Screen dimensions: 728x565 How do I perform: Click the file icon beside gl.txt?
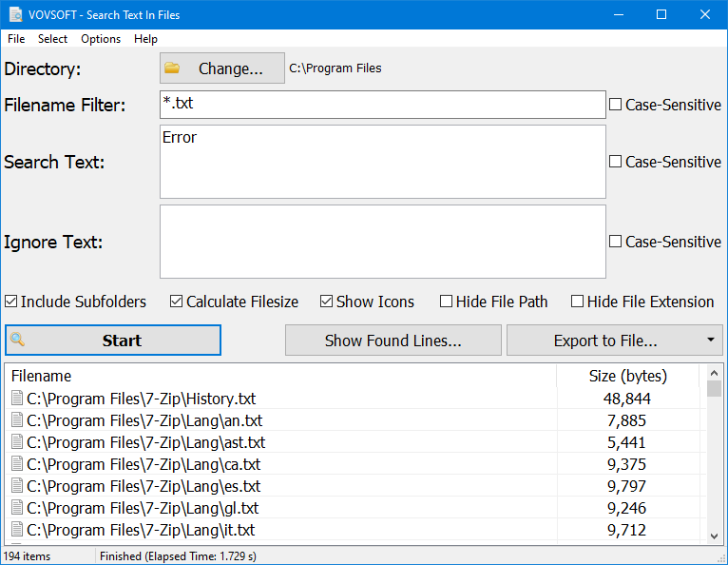click(17, 507)
